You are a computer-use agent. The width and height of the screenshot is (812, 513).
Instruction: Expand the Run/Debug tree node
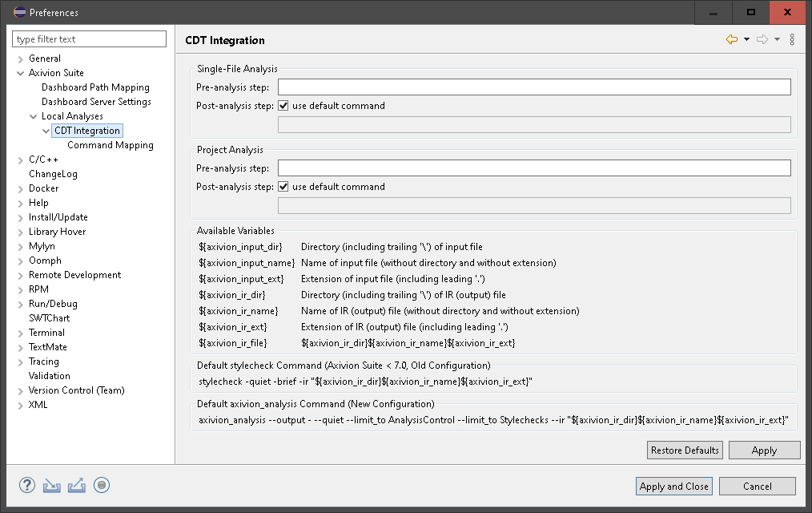click(x=21, y=305)
